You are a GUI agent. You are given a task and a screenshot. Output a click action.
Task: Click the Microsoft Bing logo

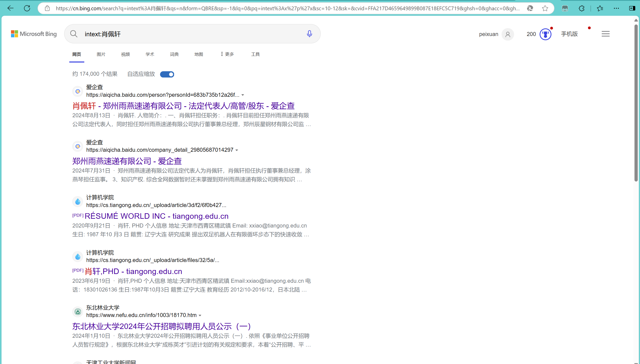[x=34, y=34]
